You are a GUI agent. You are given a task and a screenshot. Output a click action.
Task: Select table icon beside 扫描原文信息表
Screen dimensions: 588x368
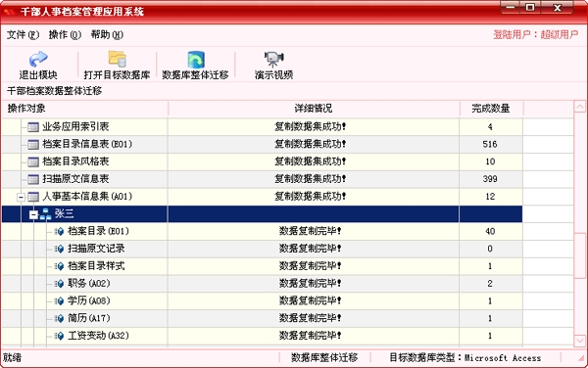click(33, 179)
